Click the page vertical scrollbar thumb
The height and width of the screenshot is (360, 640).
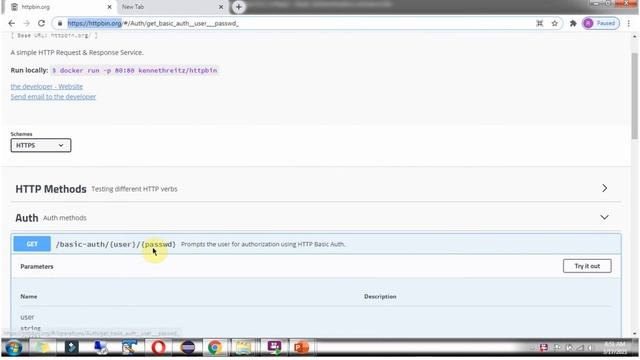click(634, 96)
